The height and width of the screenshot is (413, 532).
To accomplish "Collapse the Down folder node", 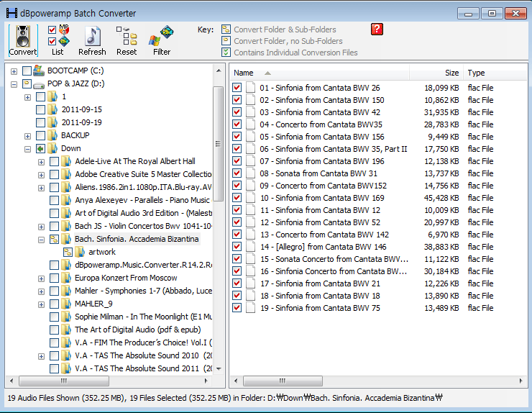I will pos(28,149).
